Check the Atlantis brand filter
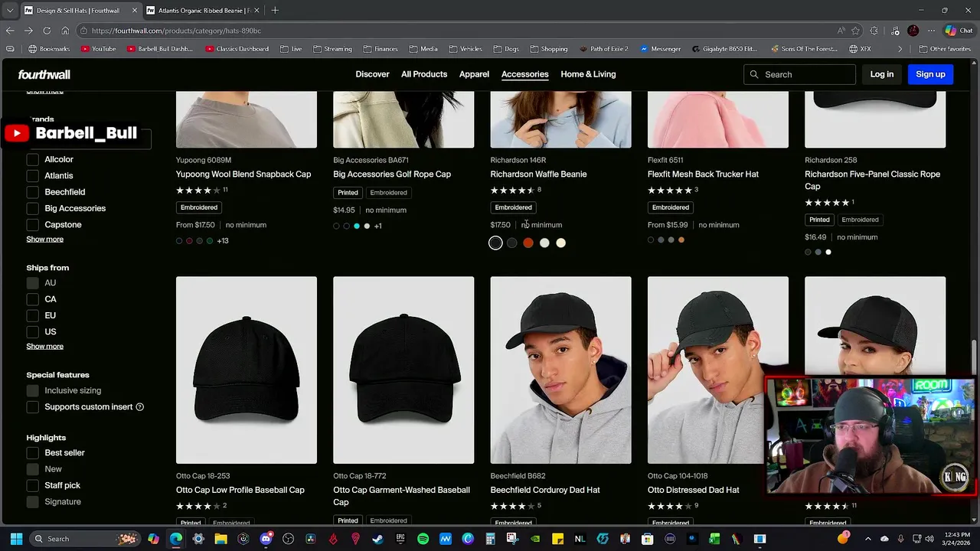This screenshot has width=980, height=551. tap(33, 175)
